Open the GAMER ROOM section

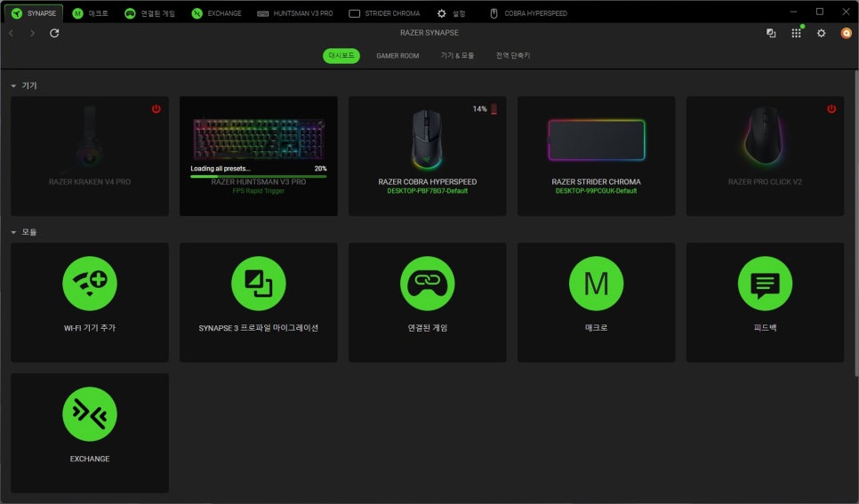397,56
